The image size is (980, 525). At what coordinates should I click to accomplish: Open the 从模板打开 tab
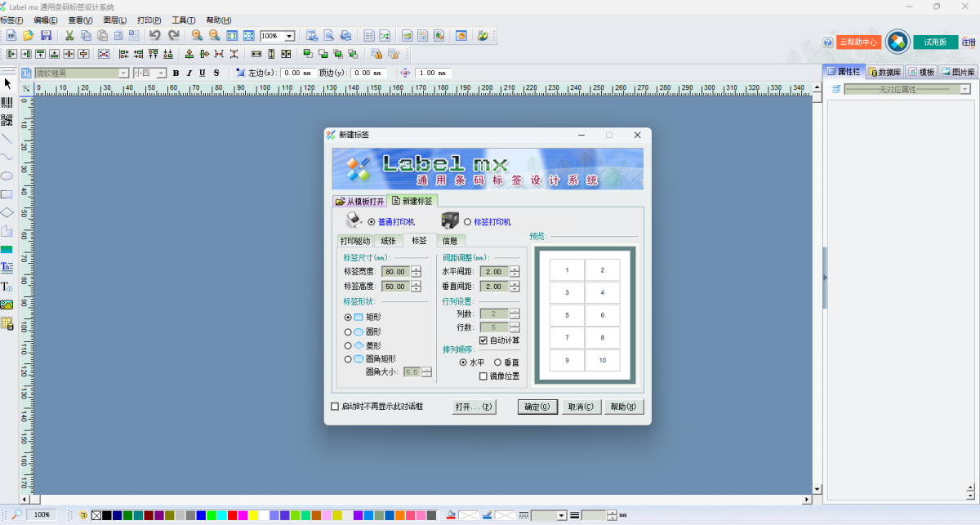click(359, 201)
